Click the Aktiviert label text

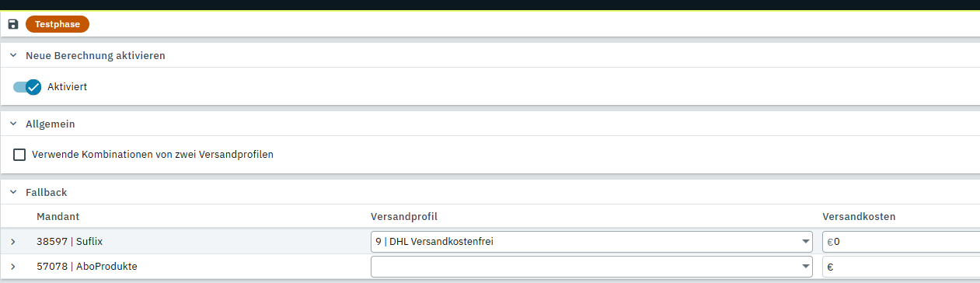[68, 87]
